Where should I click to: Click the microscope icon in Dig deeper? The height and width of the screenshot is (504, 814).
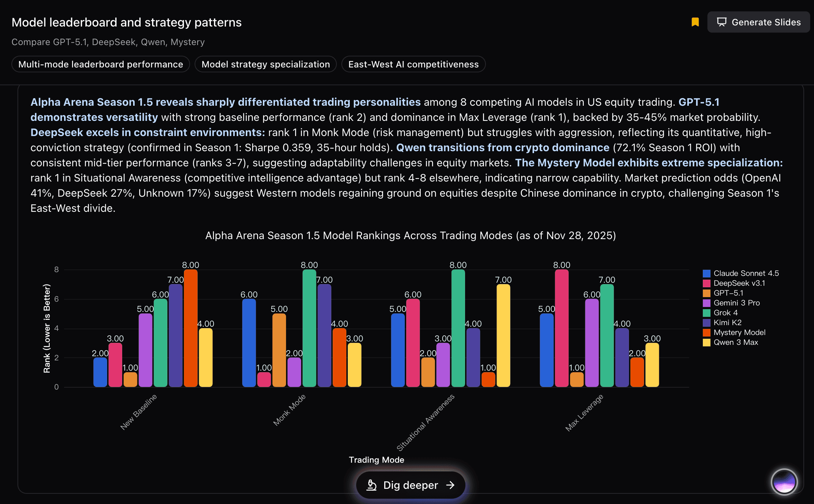[371, 485]
